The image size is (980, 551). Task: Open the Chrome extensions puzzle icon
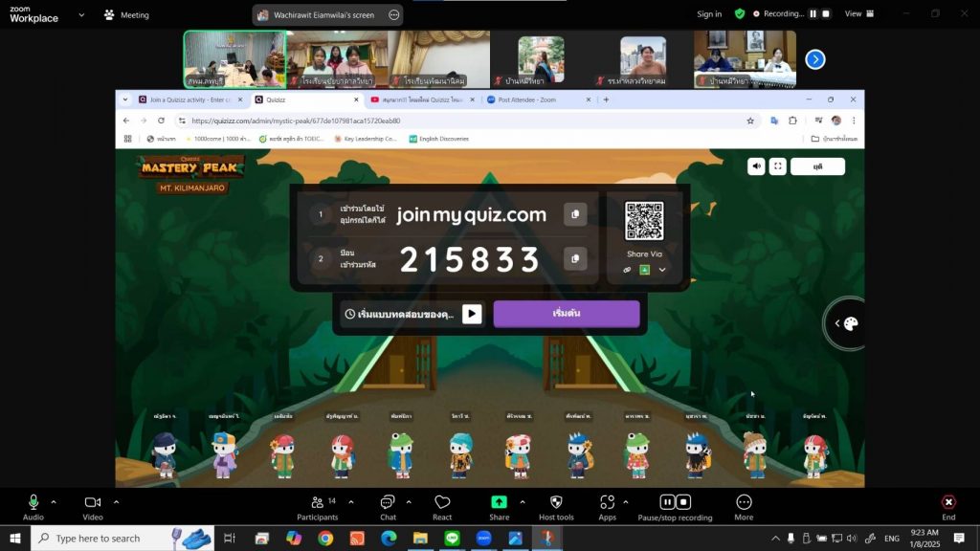point(792,121)
